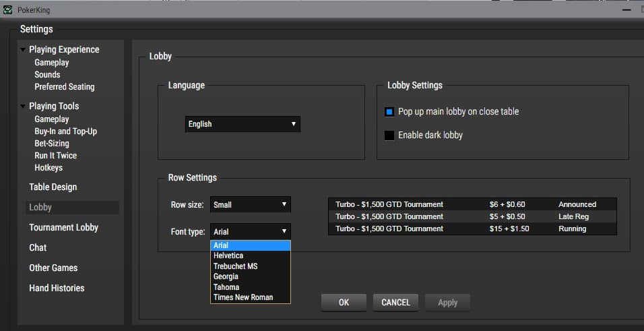Select Preferred Seating settings
This screenshot has width=644, height=331.
(65, 87)
